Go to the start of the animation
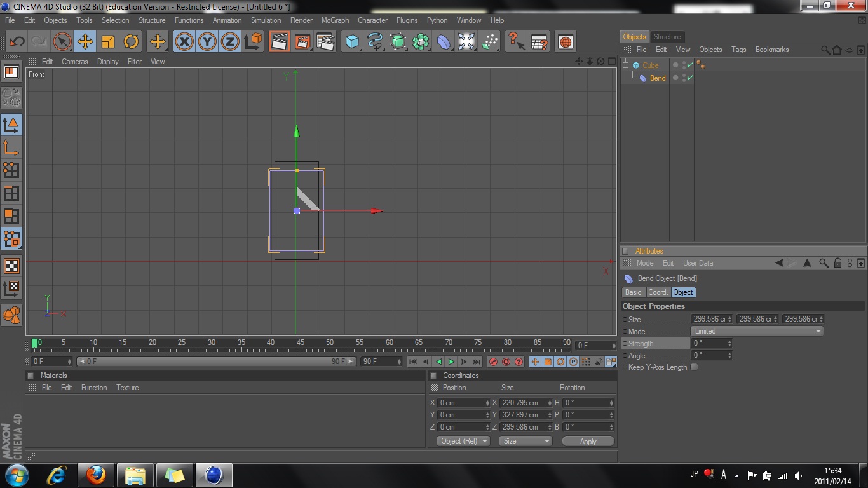 tap(413, 362)
